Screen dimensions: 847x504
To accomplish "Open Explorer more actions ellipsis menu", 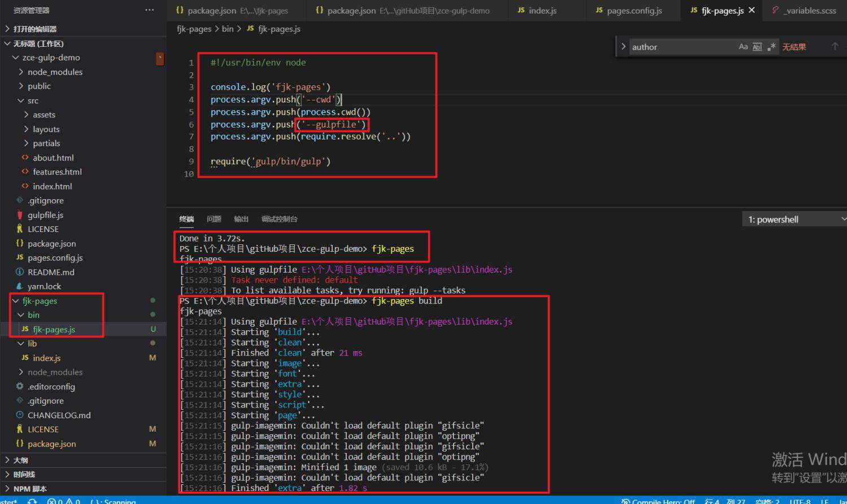I will point(149,10).
